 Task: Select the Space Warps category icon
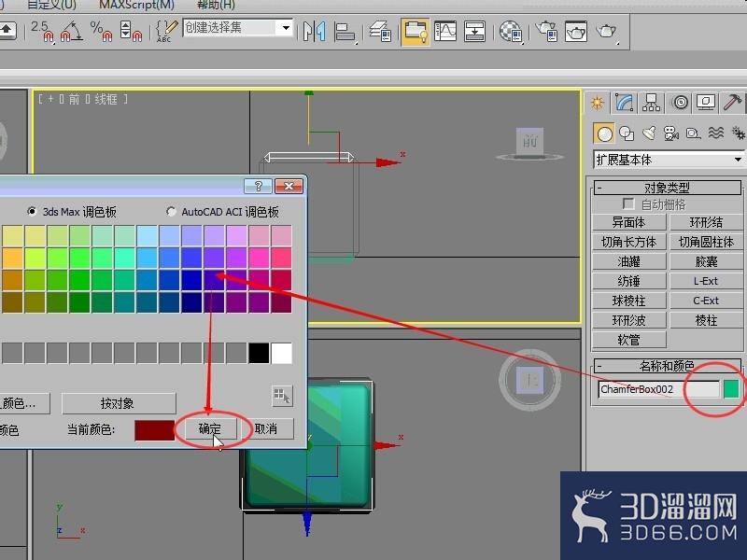715,133
